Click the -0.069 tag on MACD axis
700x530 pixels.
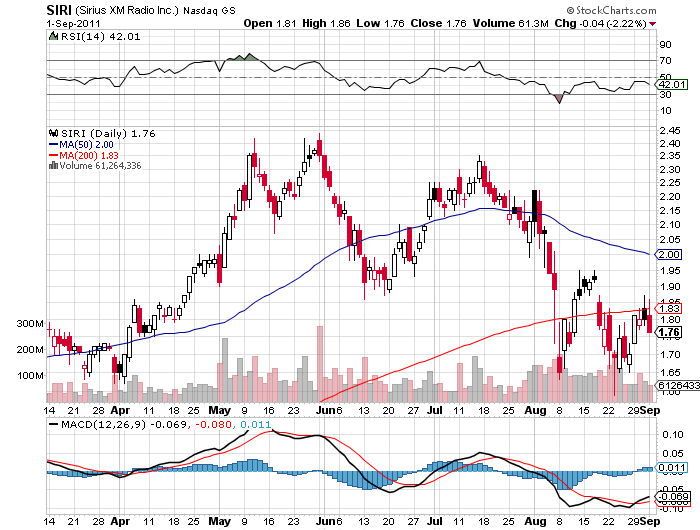(673, 497)
